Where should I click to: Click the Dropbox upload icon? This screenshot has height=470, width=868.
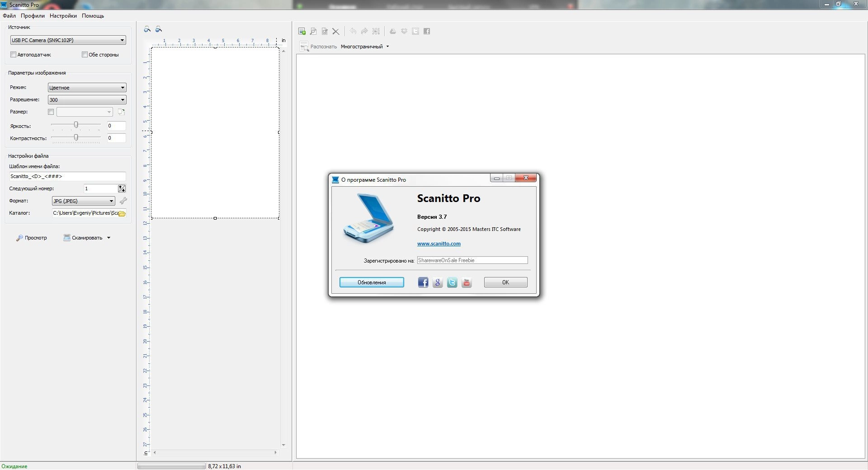(x=404, y=31)
